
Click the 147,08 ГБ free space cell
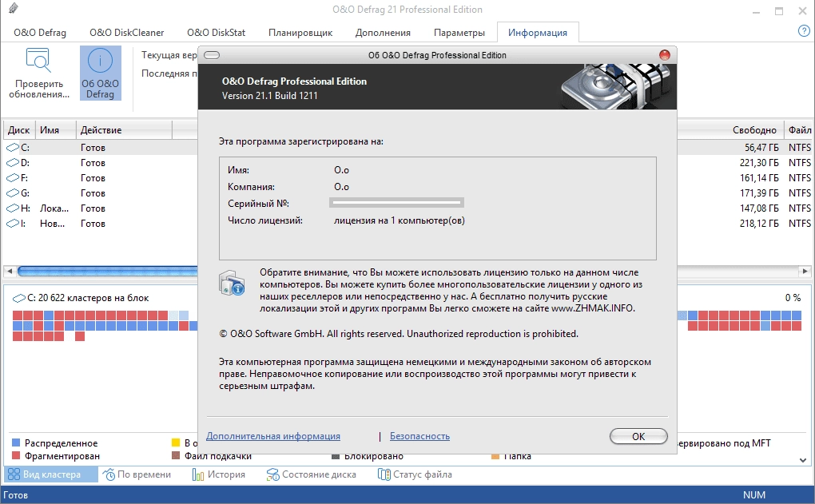pos(759,208)
